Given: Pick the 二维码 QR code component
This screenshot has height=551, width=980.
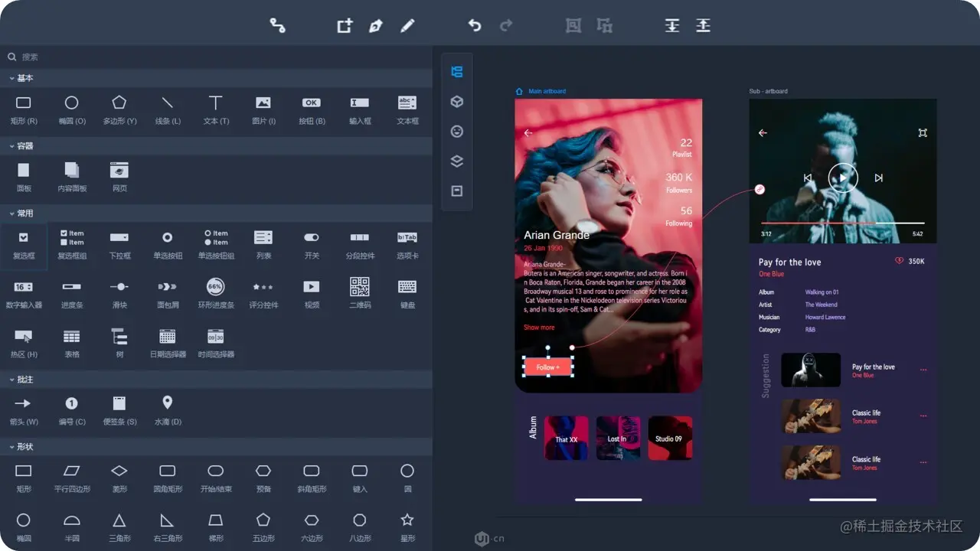Looking at the screenshot, I should (x=360, y=293).
